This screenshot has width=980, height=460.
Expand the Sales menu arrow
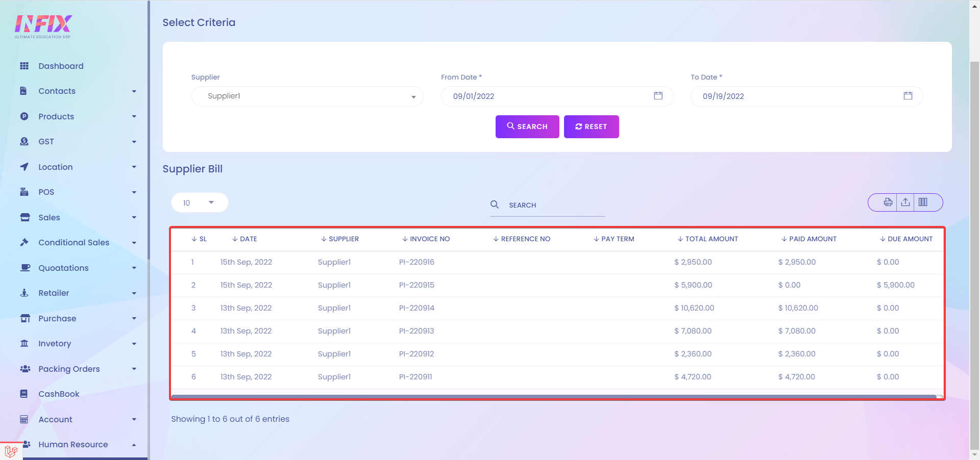(x=134, y=217)
